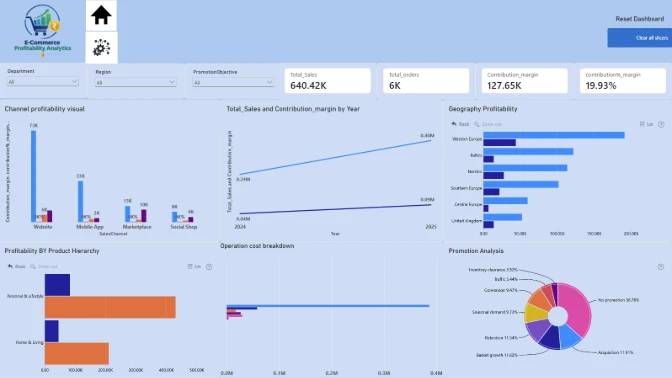
Task: Toggle Lin scale in Geography Profitability chart
Action: tap(646, 124)
